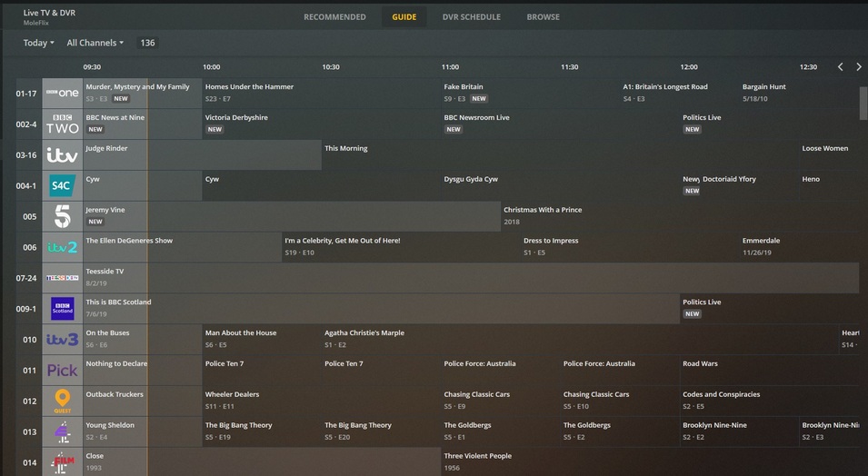This screenshot has height=476, width=868.
Task: Select Heno programme on S4C
Action: 829,186
